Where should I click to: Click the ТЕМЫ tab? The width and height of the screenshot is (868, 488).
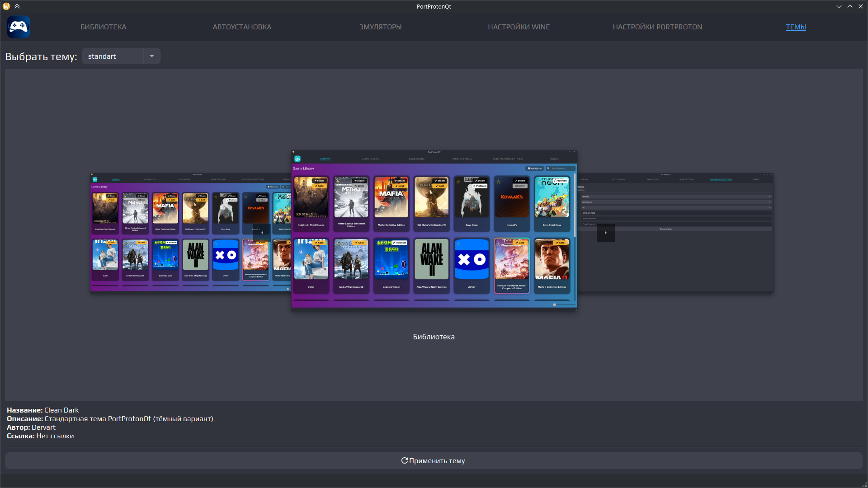(x=796, y=27)
